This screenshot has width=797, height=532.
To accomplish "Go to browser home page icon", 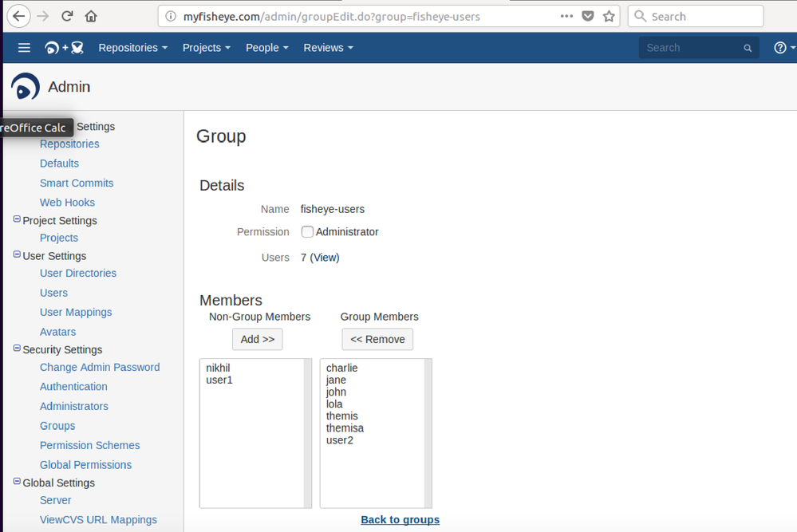I will 91,16.
